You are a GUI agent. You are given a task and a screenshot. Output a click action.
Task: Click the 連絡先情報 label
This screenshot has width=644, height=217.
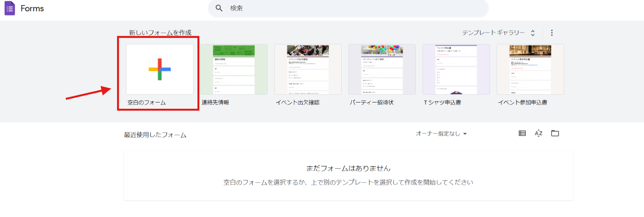click(215, 102)
